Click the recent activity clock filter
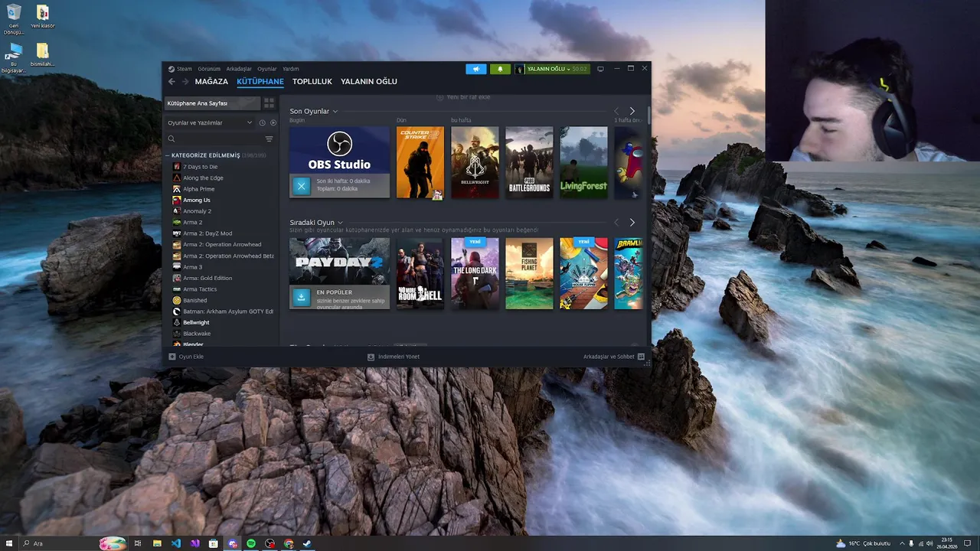980x551 pixels. click(x=262, y=122)
